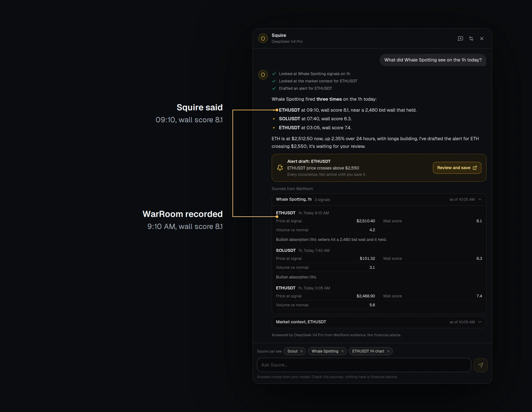Click the 'Alert draft: ETHUSDT' title
Screen dimensions: 532x412
[x=309, y=161]
